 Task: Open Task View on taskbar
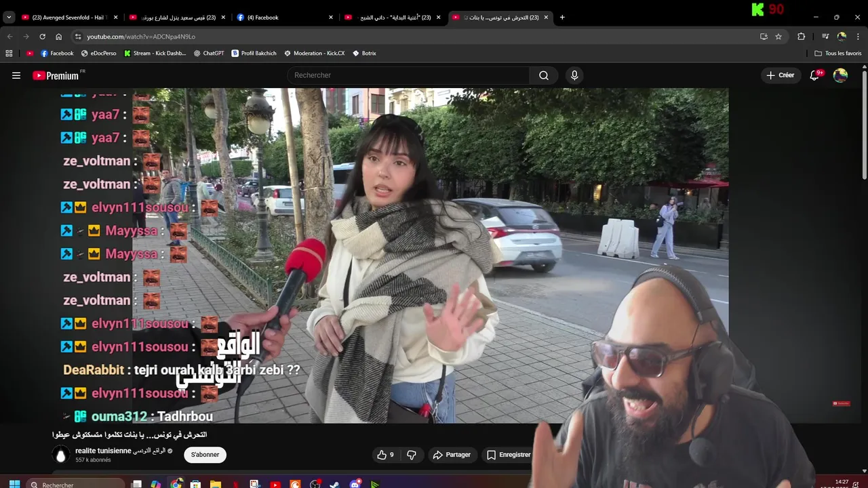click(x=136, y=484)
